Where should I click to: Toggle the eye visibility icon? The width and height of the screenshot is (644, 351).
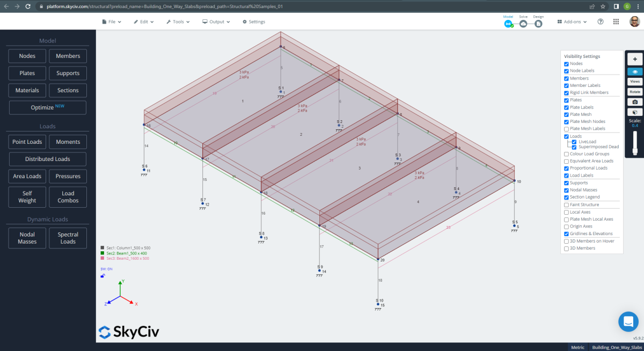coord(635,71)
